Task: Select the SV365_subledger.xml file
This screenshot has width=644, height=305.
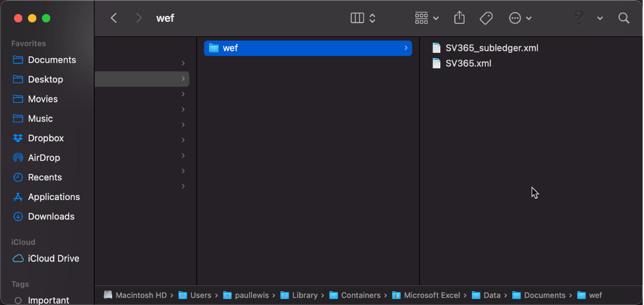Action: point(491,48)
